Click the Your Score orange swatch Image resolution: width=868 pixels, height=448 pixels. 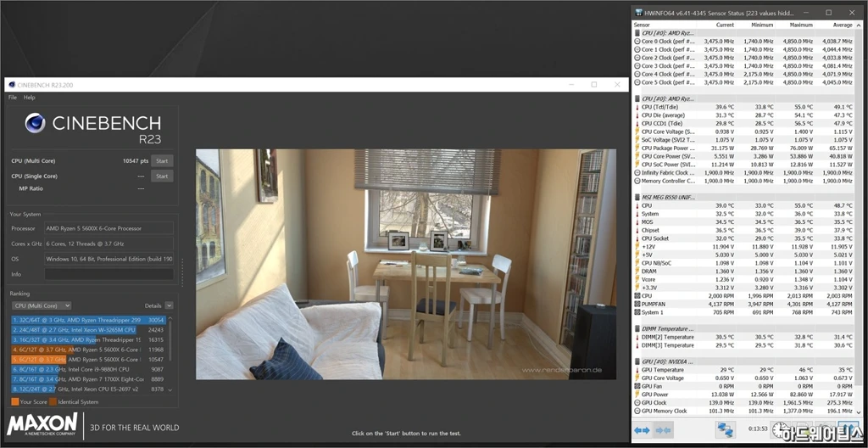[x=14, y=402]
